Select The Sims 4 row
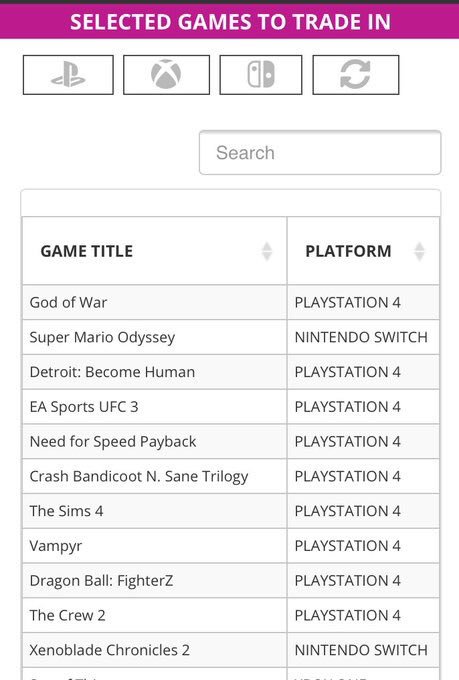The image size is (459, 680). (231, 511)
